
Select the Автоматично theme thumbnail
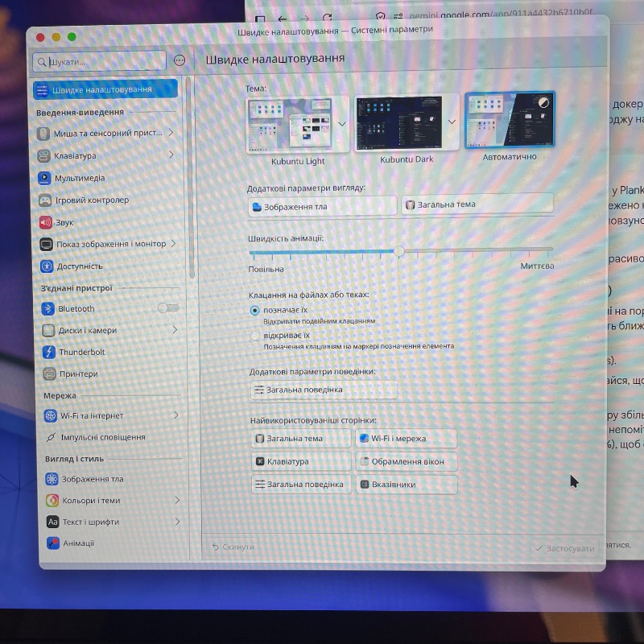click(x=510, y=119)
